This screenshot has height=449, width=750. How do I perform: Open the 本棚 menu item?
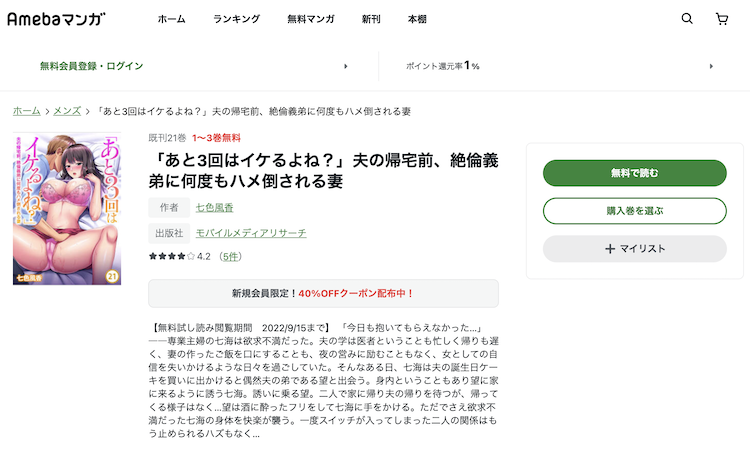[x=417, y=19]
